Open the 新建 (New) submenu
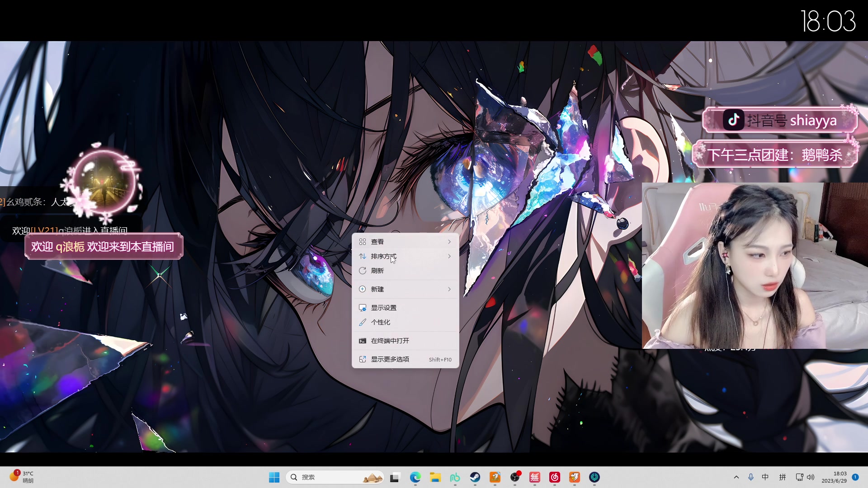868x488 pixels. pyautogui.click(x=405, y=289)
